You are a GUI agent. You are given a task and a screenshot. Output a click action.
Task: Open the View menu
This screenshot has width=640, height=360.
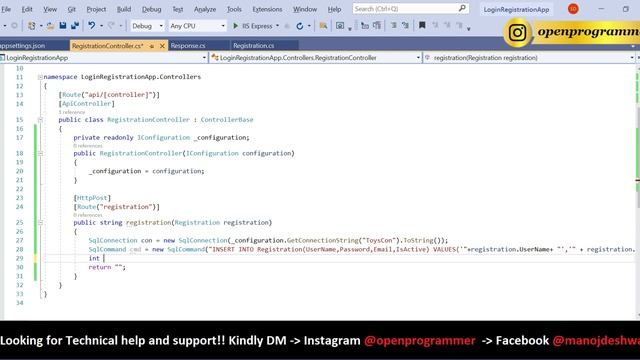[x=50, y=9]
